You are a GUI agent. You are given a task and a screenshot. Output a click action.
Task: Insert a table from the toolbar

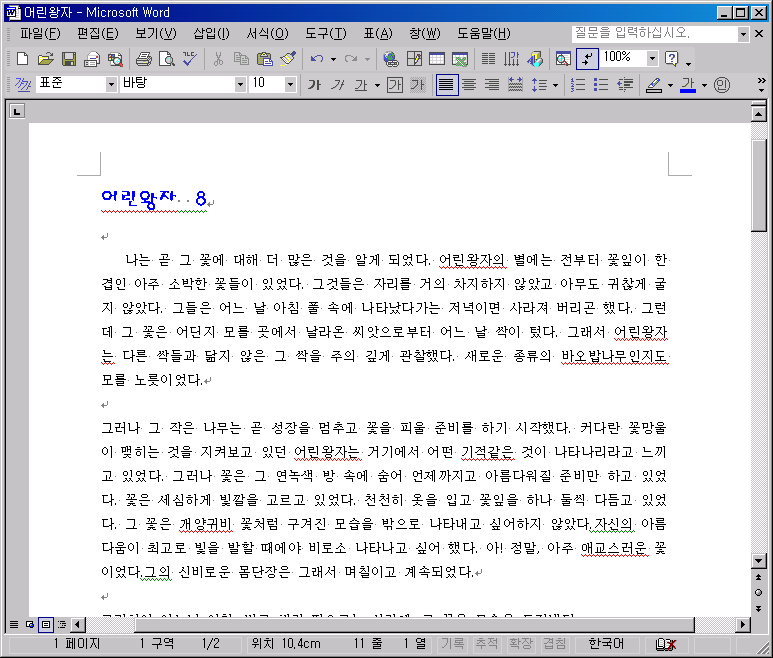point(437,59)
